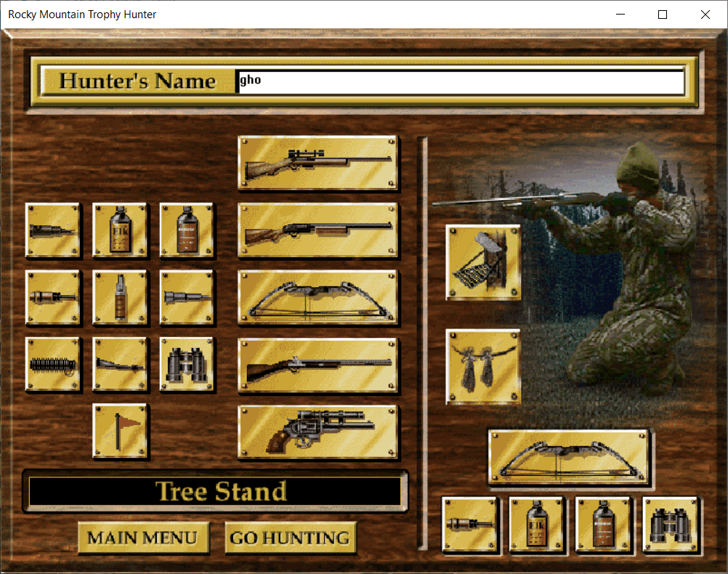Choose the scoped revolver handgun
The width and height of the screenshot is (728, 574).
318,432
